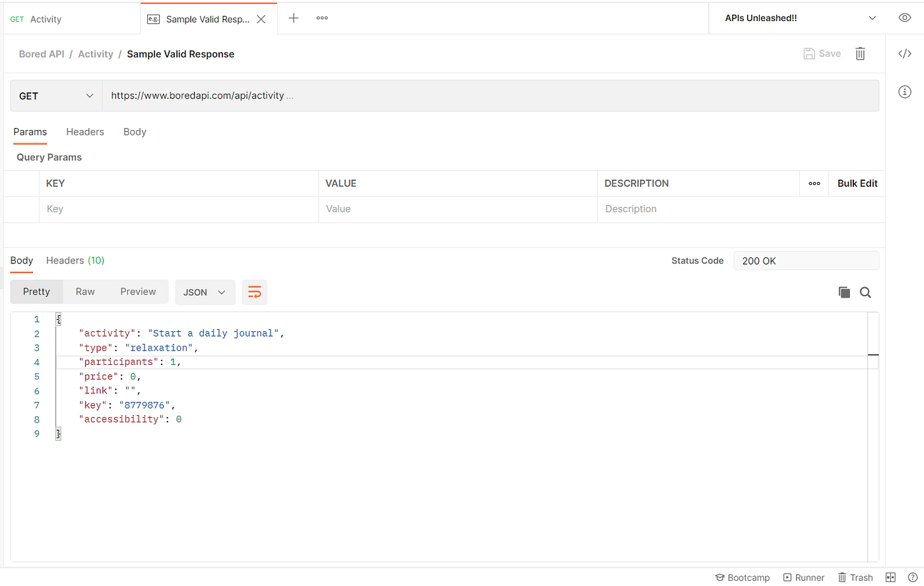The height and width of the screenshot is (586, 924).
Task: Delete the request using the trash icon
Action: click(859, 53)
